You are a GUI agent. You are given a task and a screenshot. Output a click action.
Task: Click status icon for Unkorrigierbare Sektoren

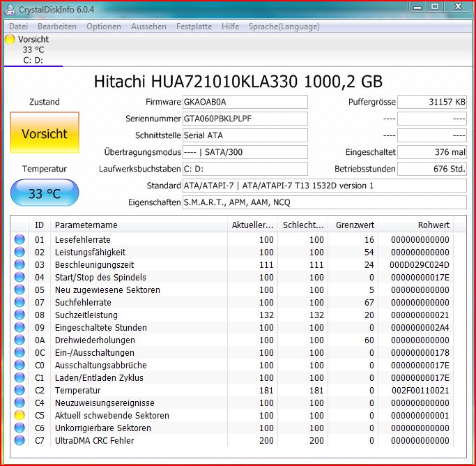pos(20,428)
